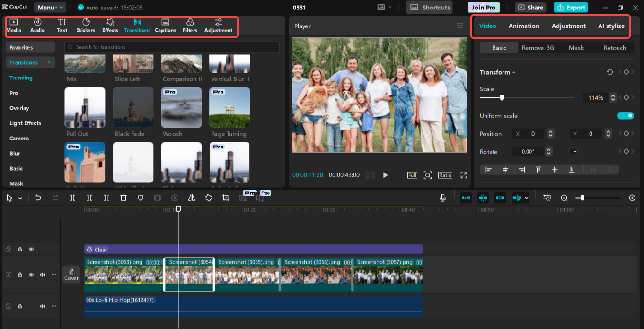This screenshot has height=329, width=644.
Task: Open the Menu dropdown
Action: 50,8
